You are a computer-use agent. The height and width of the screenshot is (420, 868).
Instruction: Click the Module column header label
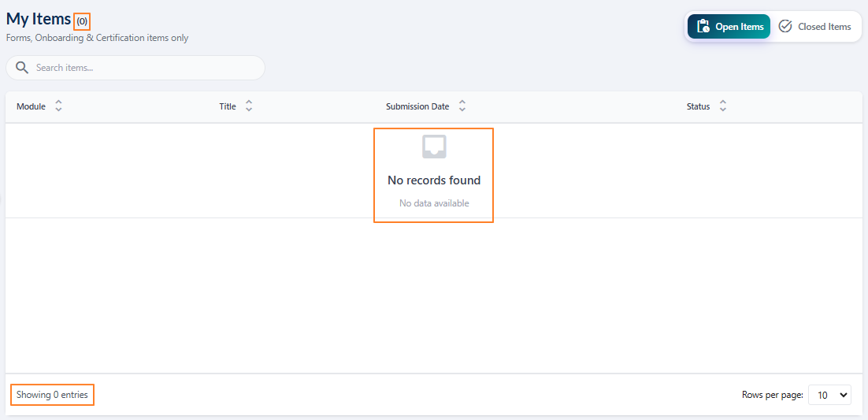(31, 106)
